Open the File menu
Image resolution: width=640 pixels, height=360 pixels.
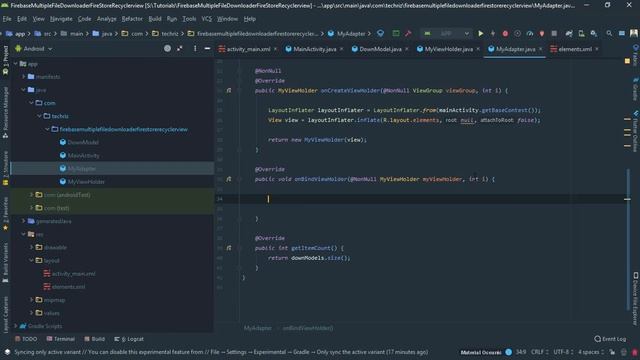[x=7, y=19]
